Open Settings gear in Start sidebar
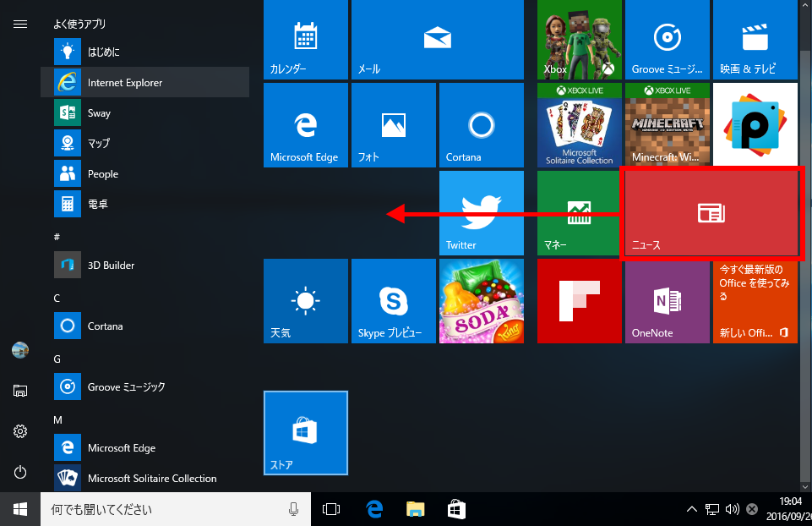812x526 pixels. coord(20,431)
